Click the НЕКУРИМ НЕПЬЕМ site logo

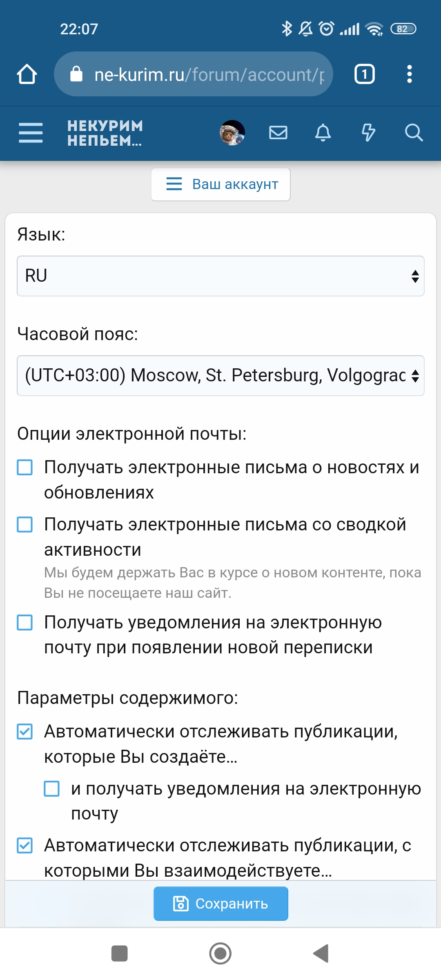tap(105, 133)
